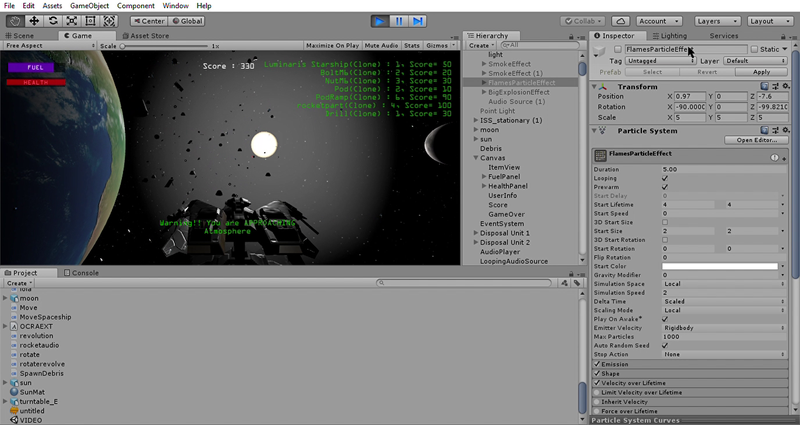The image size is (800, 425).
Task: Click the Apply prefab button
Action: 761,72
